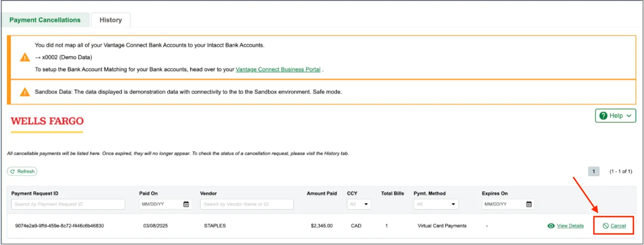Screen dimensions: 644x245
Task: Click the eye icon beside View Details
Action: [551, 226]
